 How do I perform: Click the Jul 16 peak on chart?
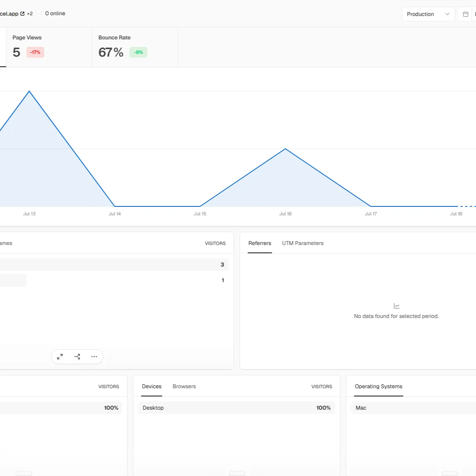[285, 149]
